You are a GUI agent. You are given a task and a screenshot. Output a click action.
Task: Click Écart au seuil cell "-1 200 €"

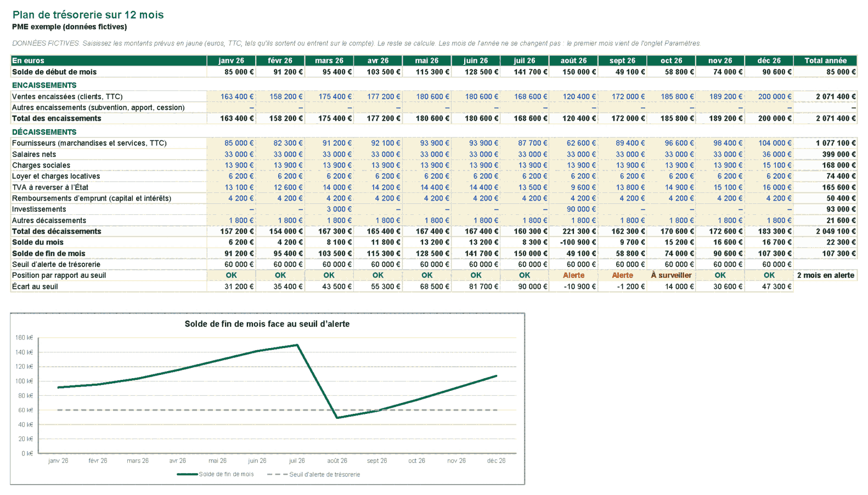click(622, 287)
